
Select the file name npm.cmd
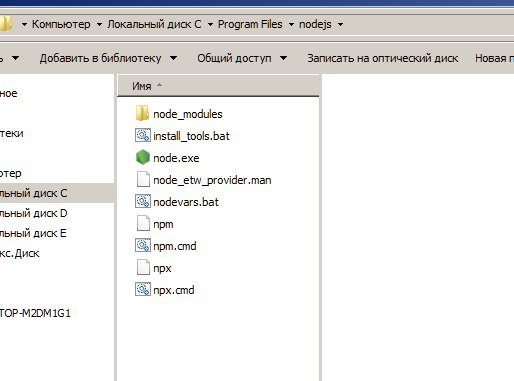coord(175,246)
